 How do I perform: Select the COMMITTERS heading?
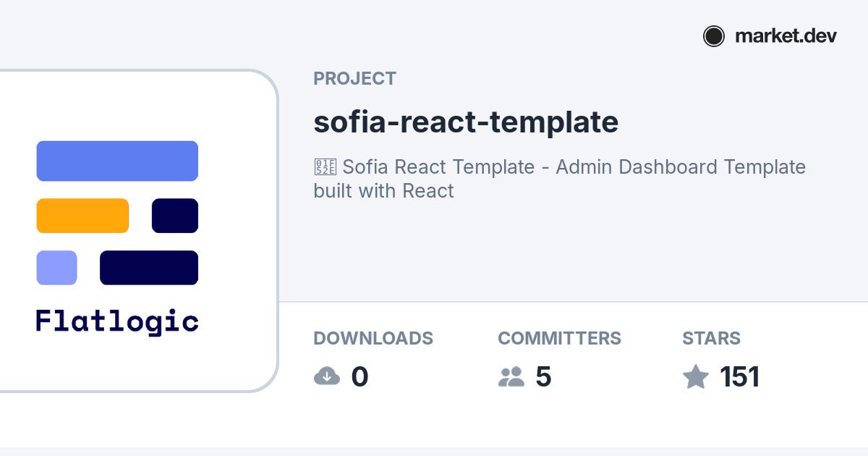[x=559, y=338]
